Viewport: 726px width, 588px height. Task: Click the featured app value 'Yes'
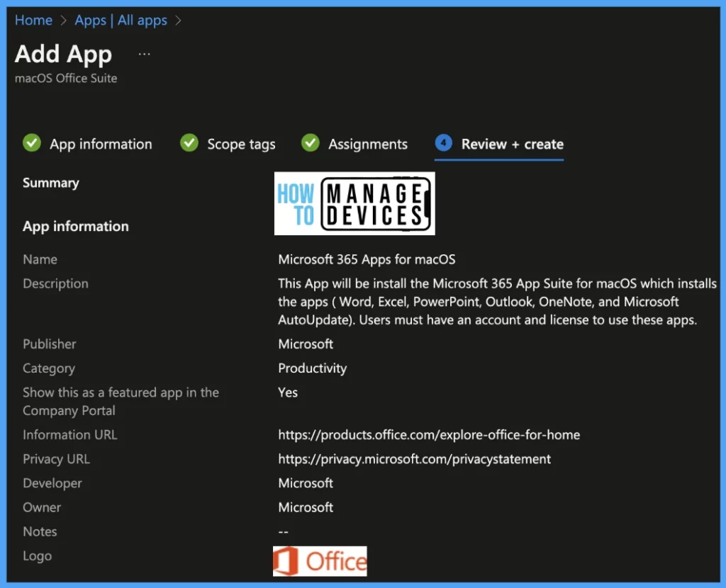pos(288,392)
